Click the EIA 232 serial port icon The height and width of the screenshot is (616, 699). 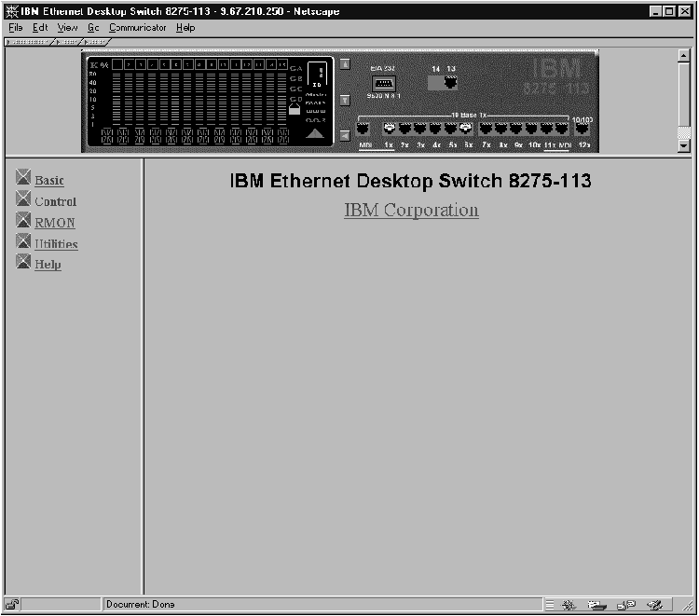382,84
